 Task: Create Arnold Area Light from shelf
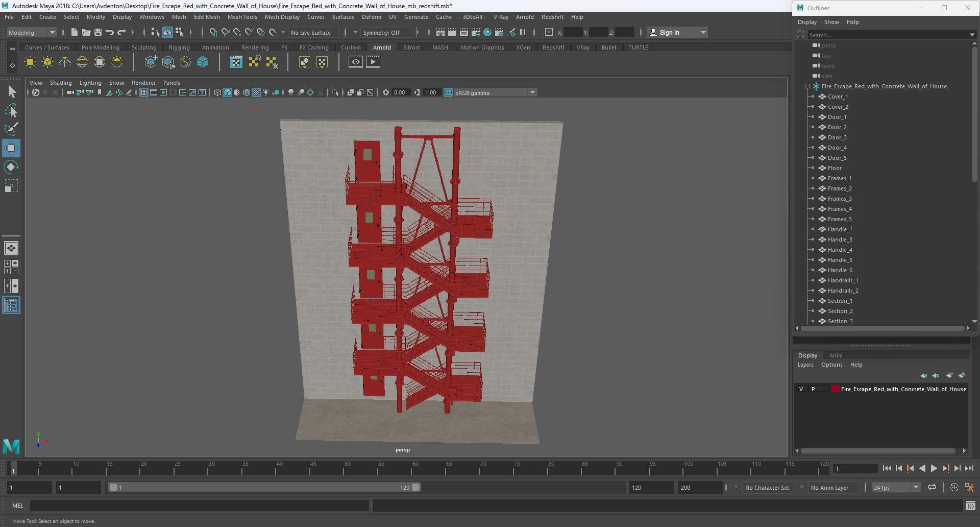30,62
